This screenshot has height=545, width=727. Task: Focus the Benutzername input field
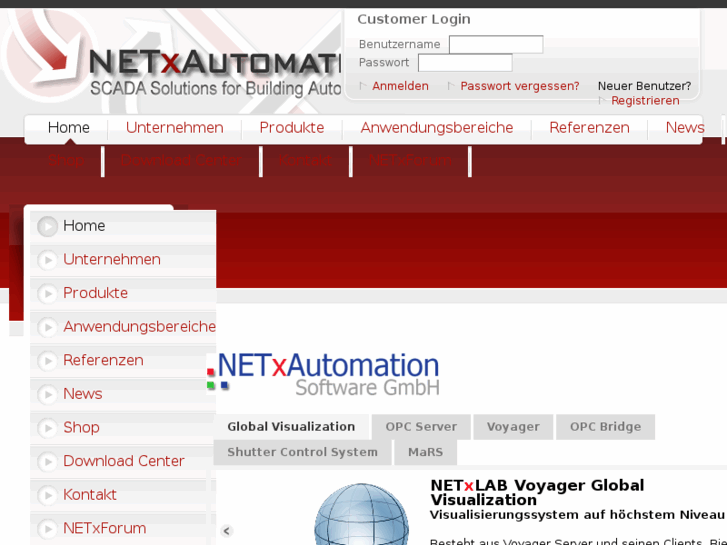pyautogui.click(x=496, y=45)
